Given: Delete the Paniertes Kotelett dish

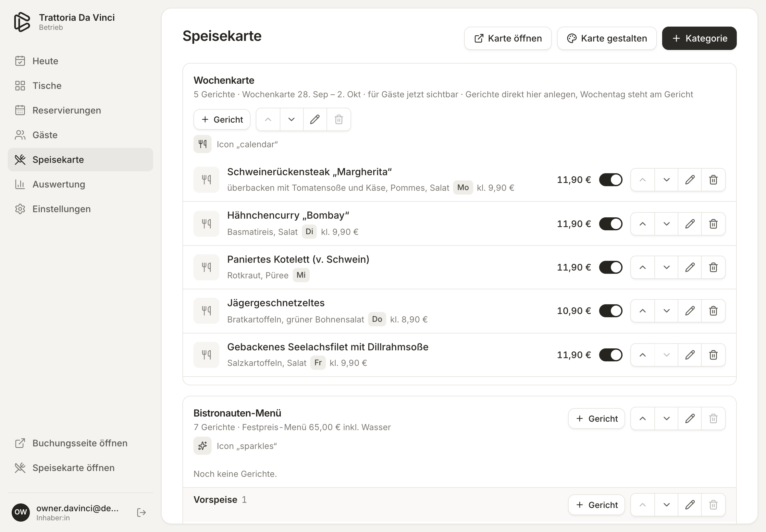Looking at the screenshot, I should 713,267.
